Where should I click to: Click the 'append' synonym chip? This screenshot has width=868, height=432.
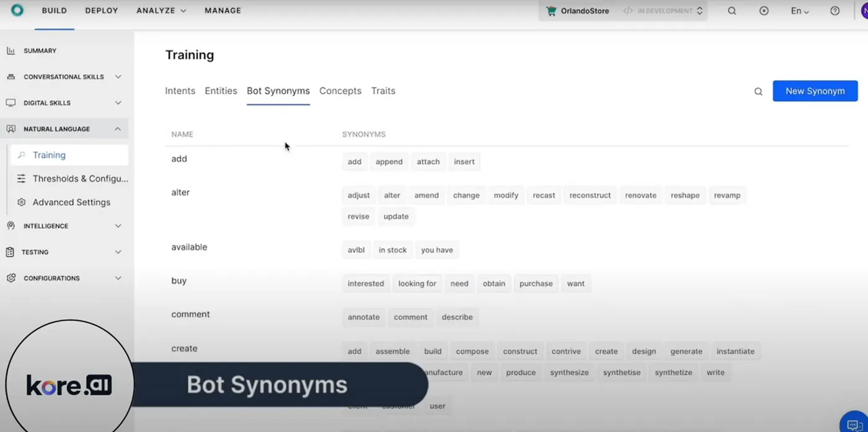[x=389, y=162]
